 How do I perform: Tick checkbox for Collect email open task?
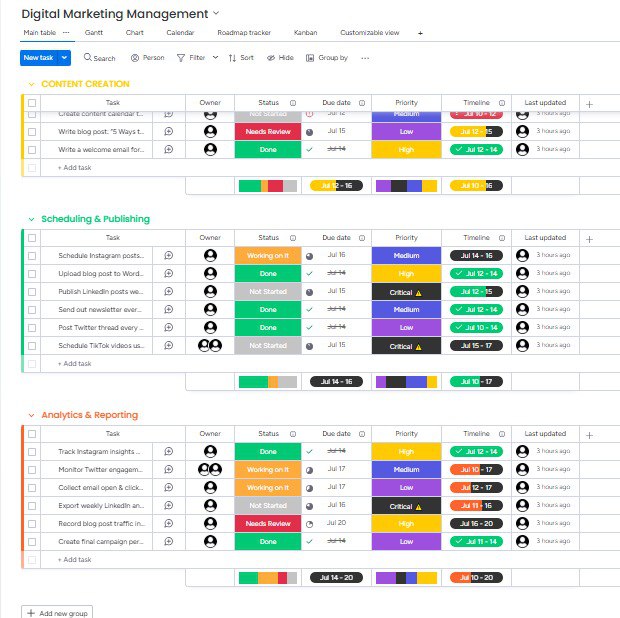tap(32, 488)
